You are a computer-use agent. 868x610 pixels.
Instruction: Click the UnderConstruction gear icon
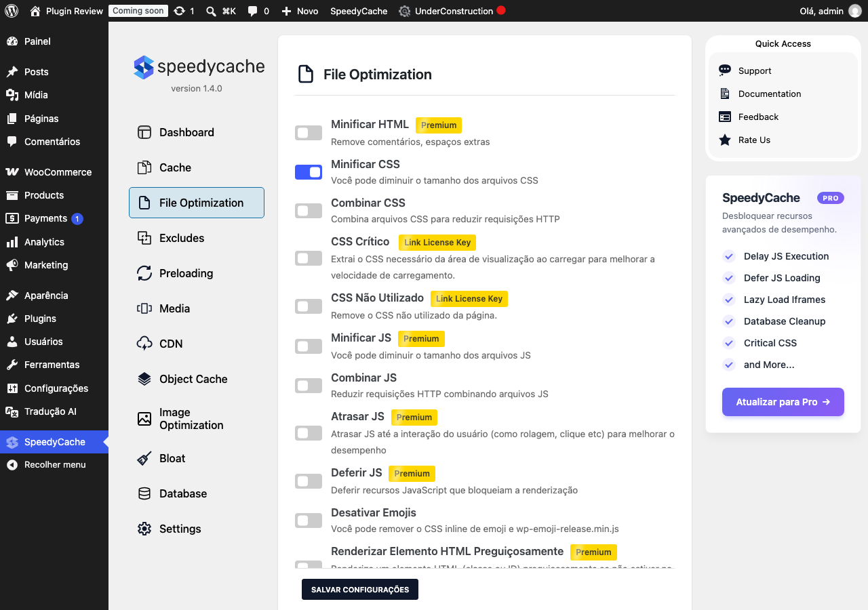(405, 11)
